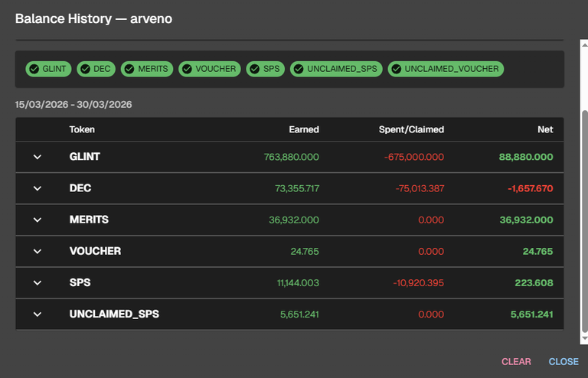Click the VOUCHER token name in table

(95, 251)
